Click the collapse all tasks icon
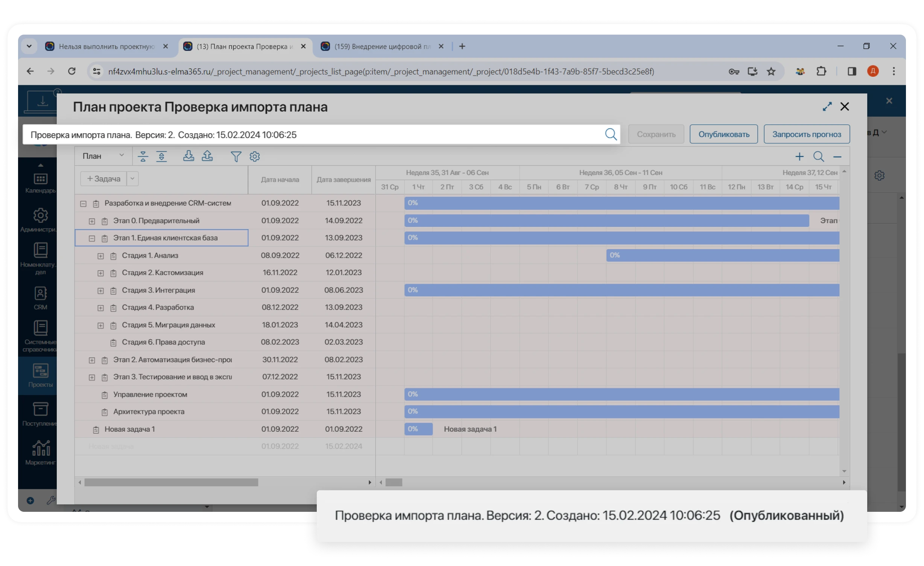 pos(143,156)
